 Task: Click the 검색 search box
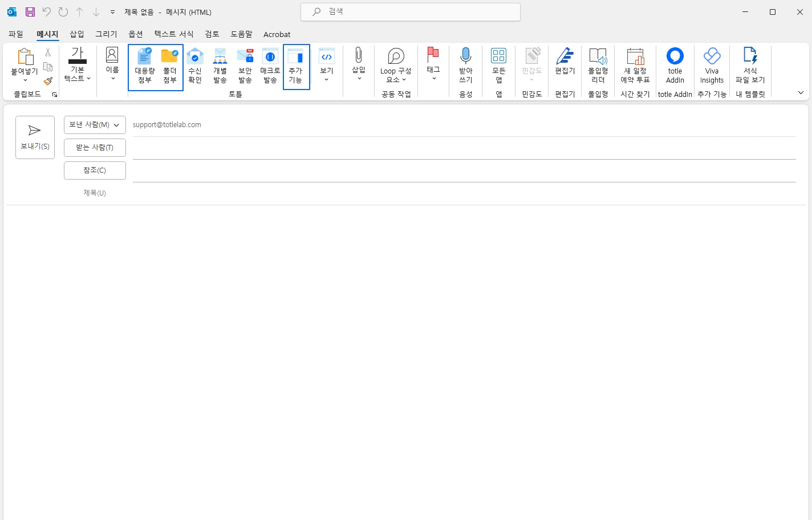pos(411,12)
